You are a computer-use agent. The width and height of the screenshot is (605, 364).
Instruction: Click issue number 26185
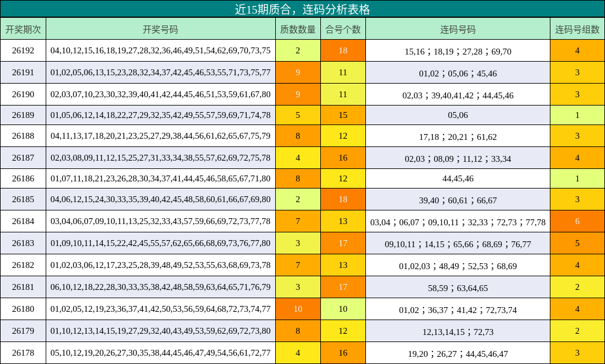pos(23,199)
